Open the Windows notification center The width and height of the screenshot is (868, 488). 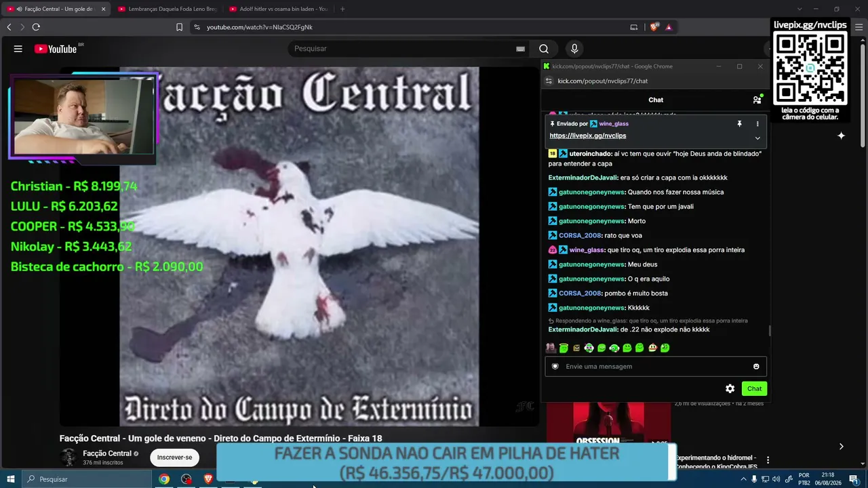(x=854, y=479)
